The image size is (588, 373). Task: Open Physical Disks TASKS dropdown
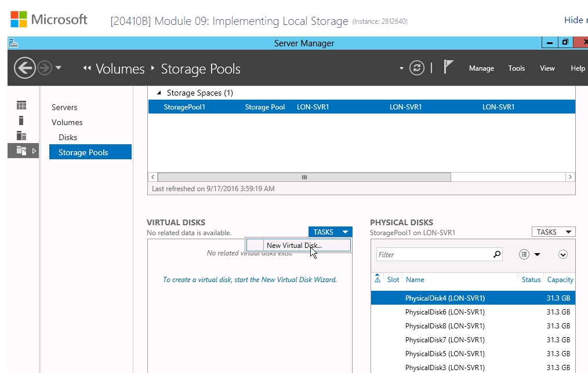553,232
